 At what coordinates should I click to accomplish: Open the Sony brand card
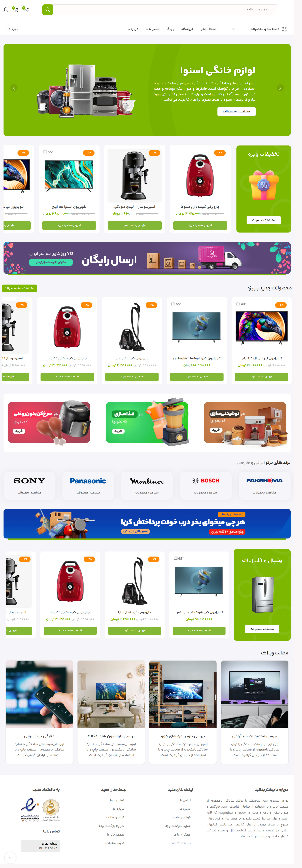coord(29,486)
